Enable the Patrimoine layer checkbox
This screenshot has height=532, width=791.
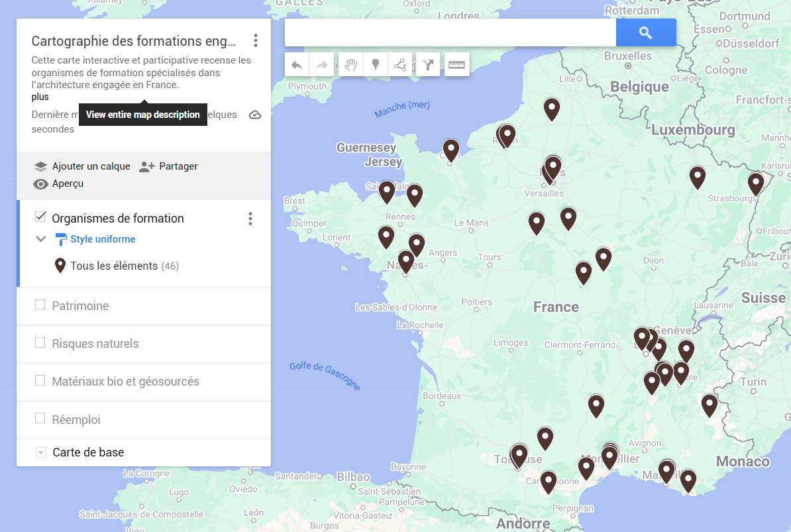40,305
